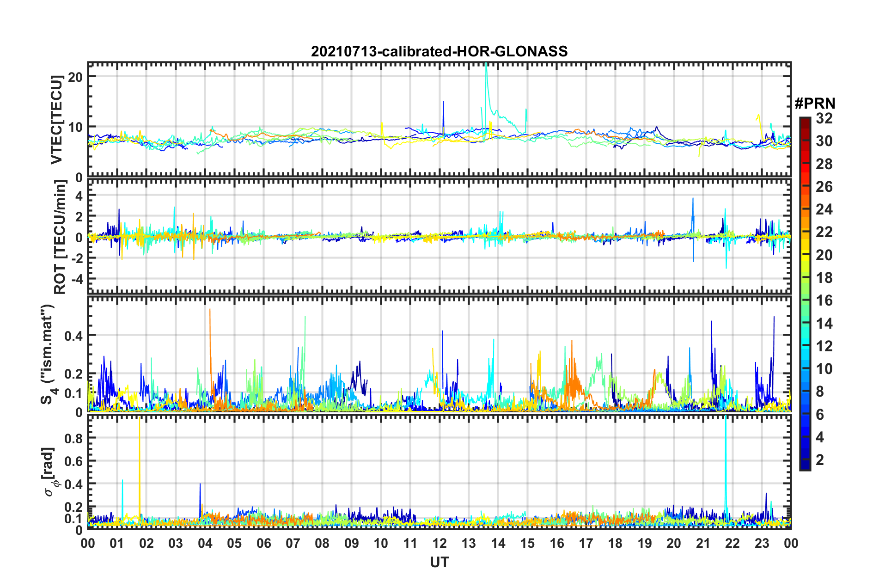The width and height of the screenshot is (879, 588).
Task: Click the 23 hour tick on the UT axis
Action: tap(762, 543)
